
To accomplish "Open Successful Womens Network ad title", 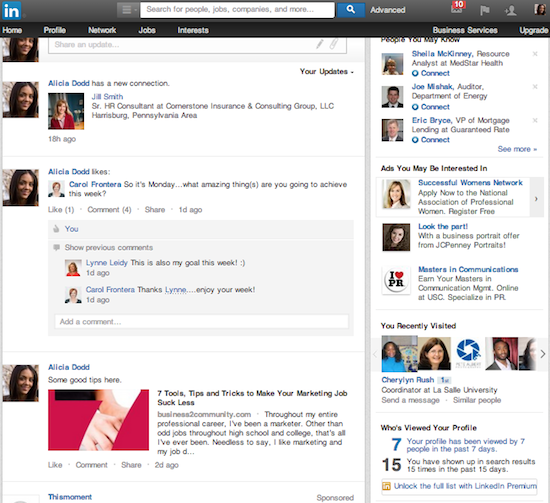I will pyautogui.click(x=470, y=183).
